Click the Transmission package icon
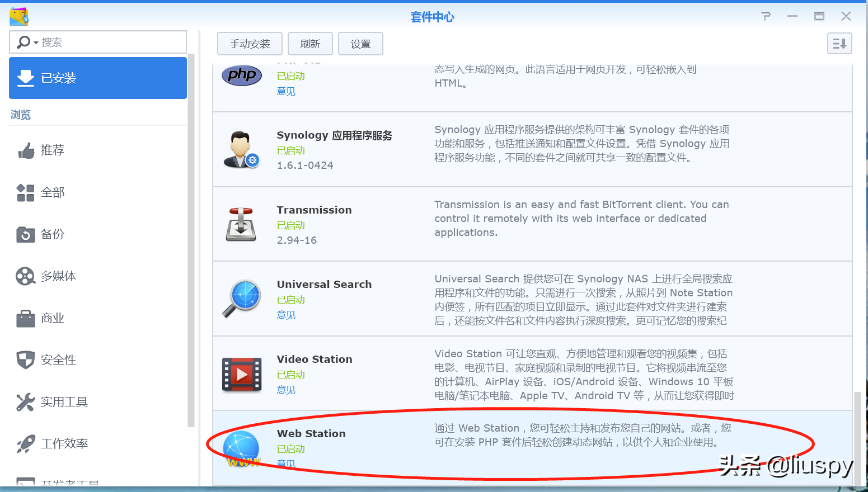868x492 pixels. (241, 224)
